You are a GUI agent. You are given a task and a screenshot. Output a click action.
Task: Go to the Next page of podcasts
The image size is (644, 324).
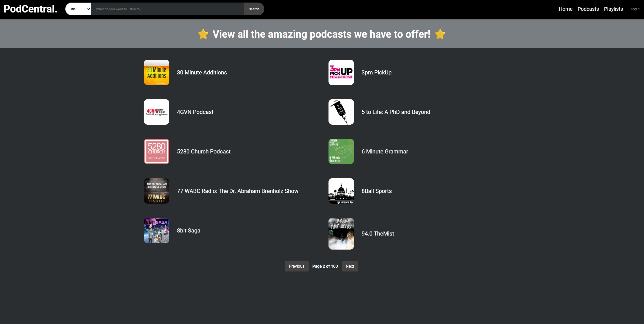[x=350, y=266]
